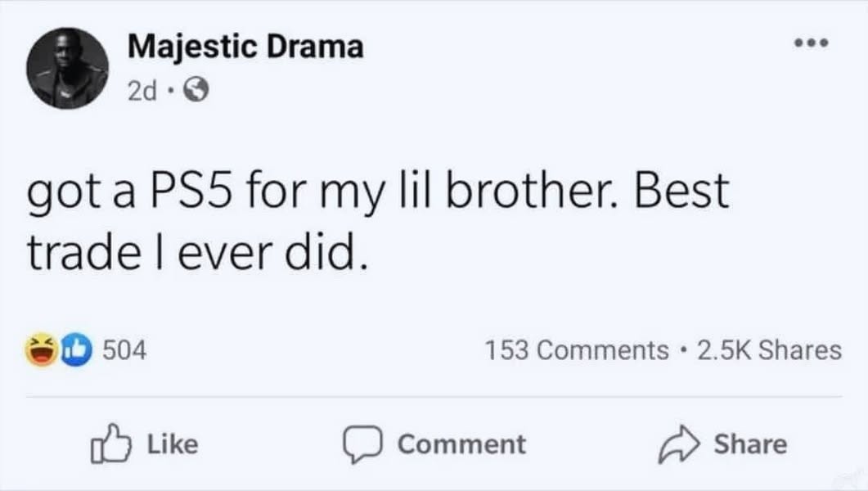Click the Comment button label
This screenshot has width=868, height=491.
[x=461, y=444]
